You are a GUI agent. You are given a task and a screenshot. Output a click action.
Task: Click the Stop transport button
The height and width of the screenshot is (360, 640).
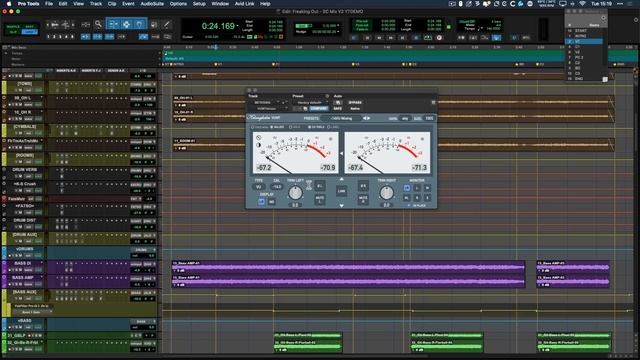point(416,38)
